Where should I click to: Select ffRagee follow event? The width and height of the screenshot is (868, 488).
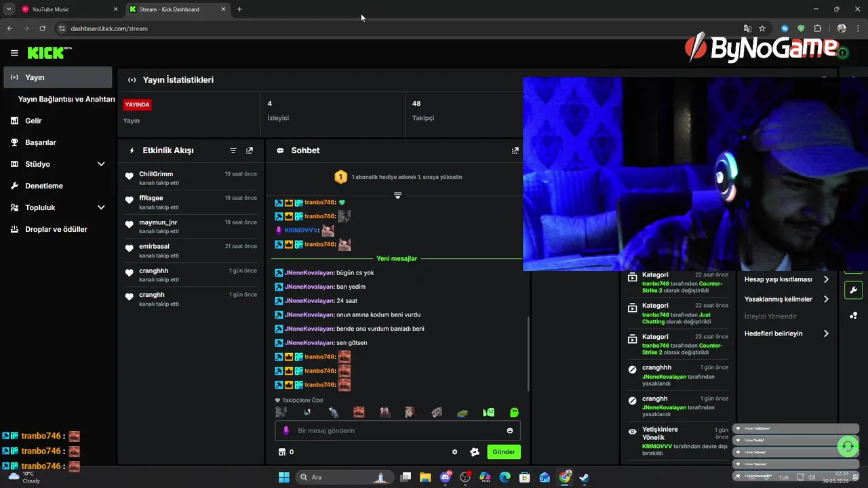(x=191, y=202)
